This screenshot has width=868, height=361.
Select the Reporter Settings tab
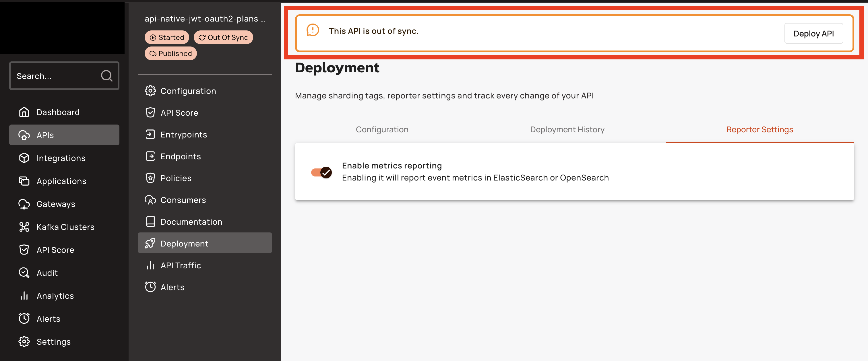coord(759,130)
